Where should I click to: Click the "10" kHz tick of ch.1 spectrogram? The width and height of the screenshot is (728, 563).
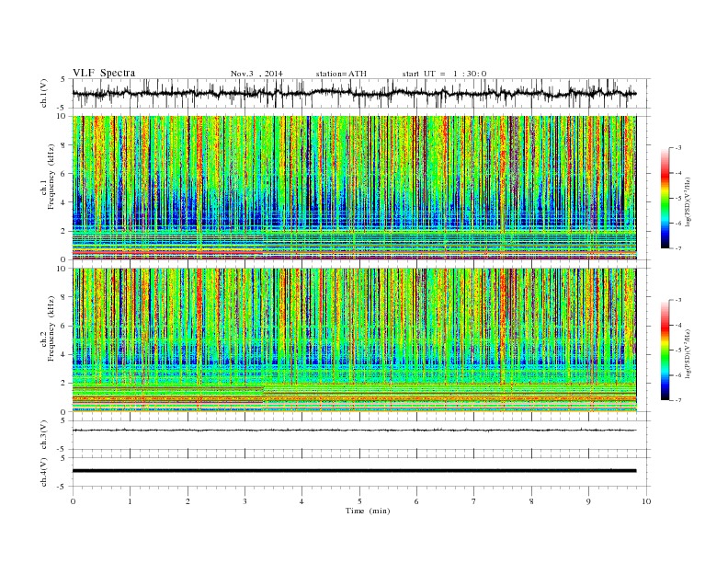tap(63, 116)
